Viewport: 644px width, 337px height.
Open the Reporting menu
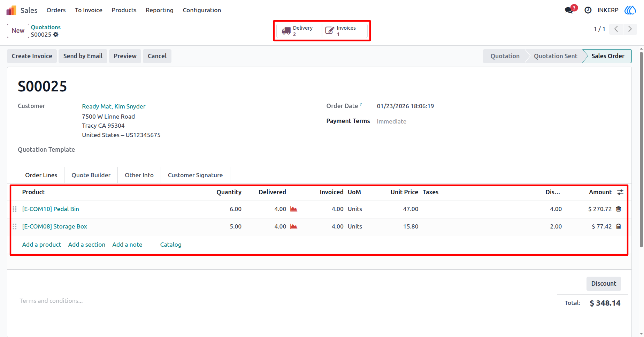click(160, 10)
